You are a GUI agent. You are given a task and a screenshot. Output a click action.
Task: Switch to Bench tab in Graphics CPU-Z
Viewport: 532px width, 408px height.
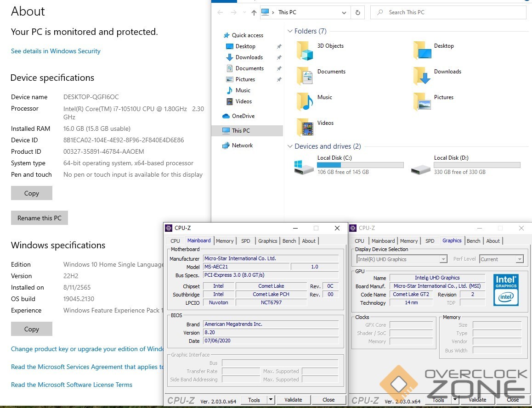pyautogui.click(x=473, y=241)
